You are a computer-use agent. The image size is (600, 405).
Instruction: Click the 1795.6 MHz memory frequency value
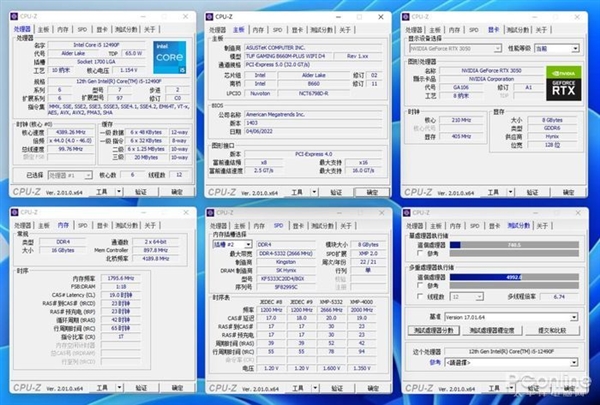[x=120, y=278]
